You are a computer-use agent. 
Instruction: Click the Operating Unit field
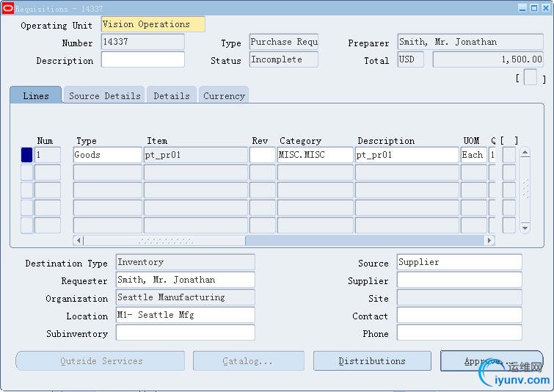click(153, 24)
